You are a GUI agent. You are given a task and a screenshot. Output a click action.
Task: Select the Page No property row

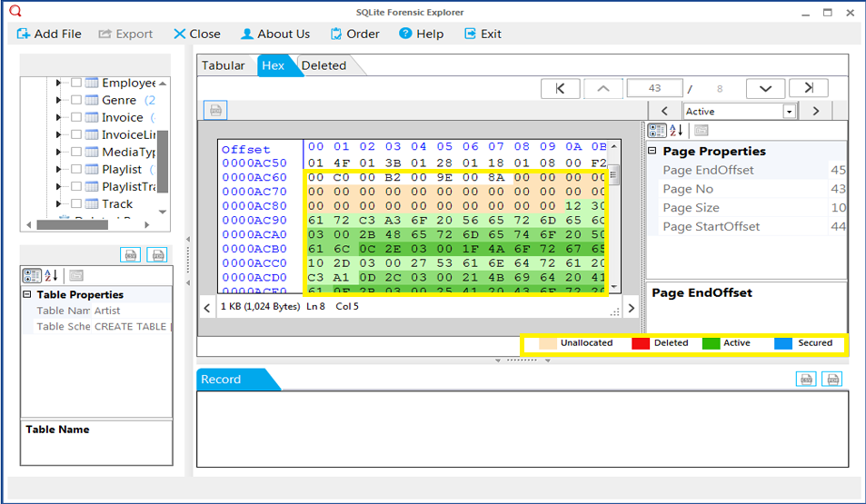coord(746,189)
